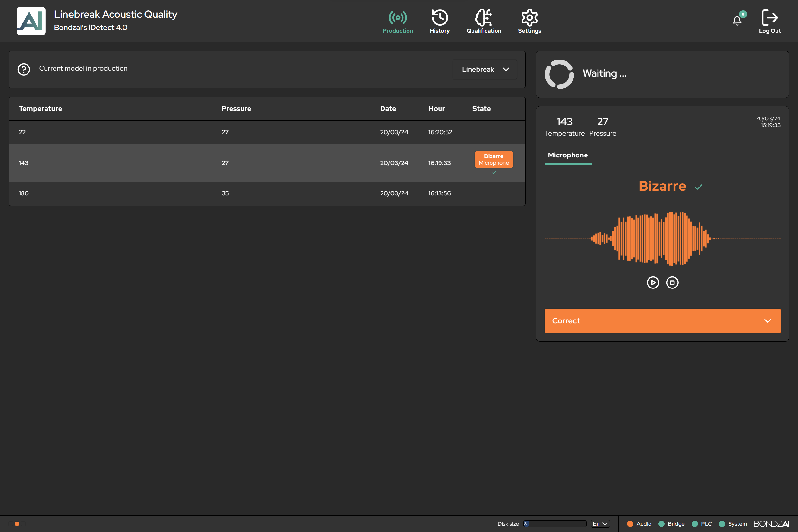Check notifications on the bell icon

(737, 20)
